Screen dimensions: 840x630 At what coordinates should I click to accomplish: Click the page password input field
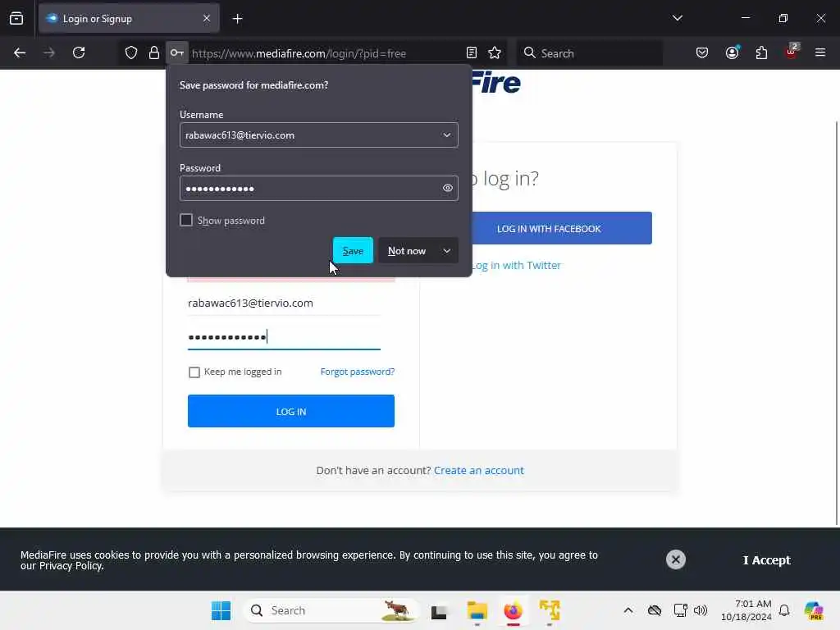point(284,337)
